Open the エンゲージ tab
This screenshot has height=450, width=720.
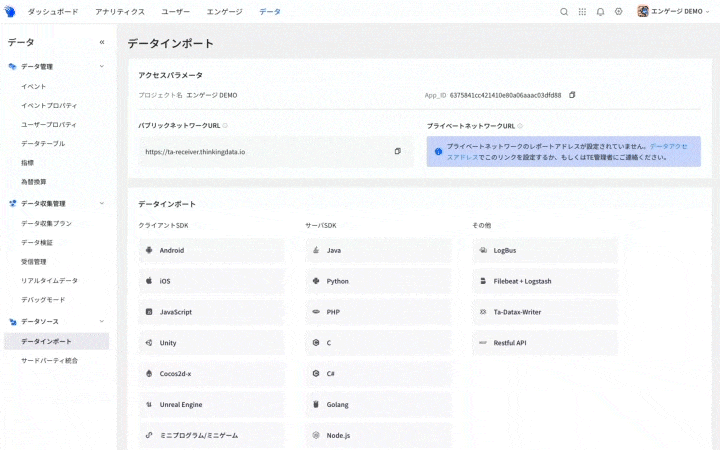225,12
